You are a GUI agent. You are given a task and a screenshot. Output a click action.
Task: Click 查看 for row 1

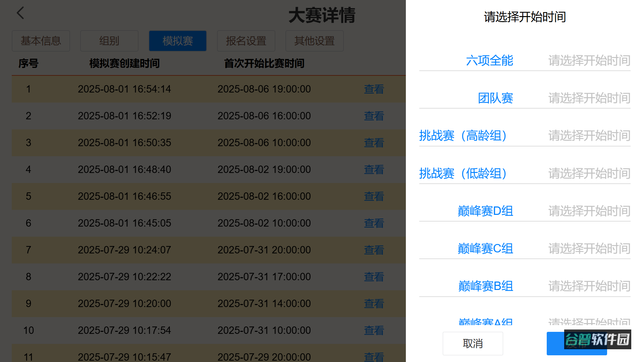(x=374, y=89)
